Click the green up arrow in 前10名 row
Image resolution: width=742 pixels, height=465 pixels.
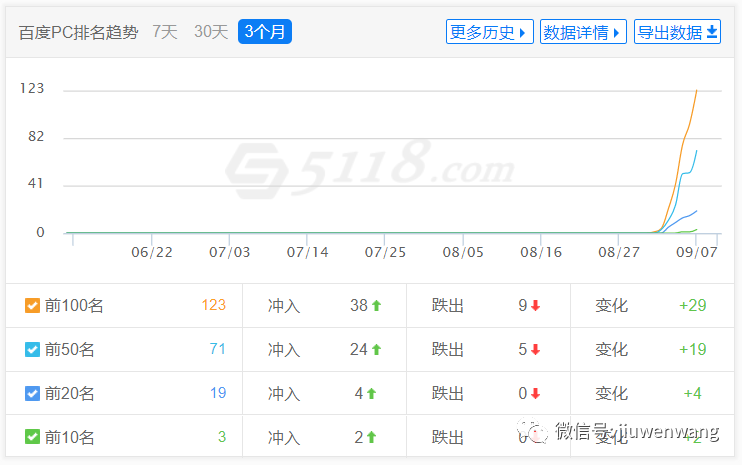[x=371, y=437]
